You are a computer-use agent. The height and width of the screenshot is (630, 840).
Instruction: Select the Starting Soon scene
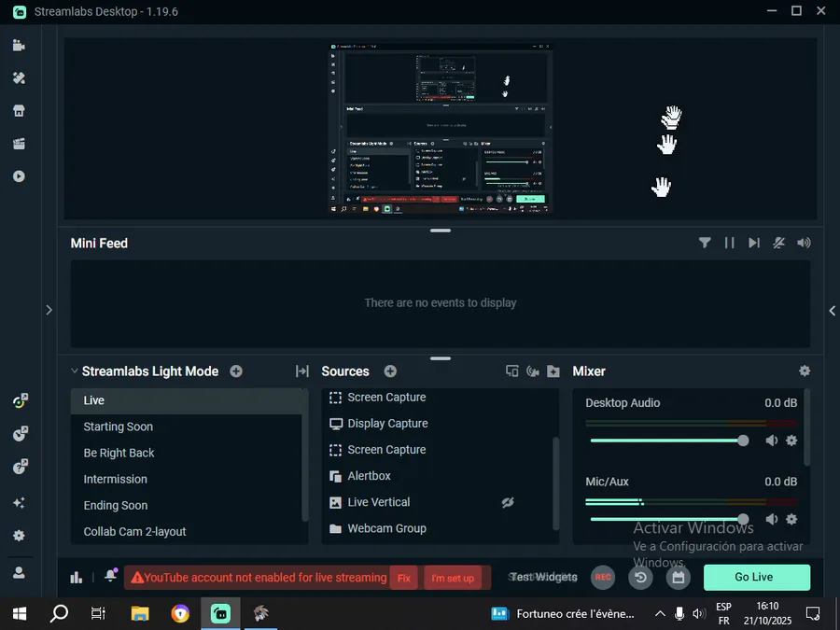tap(187, 427)
